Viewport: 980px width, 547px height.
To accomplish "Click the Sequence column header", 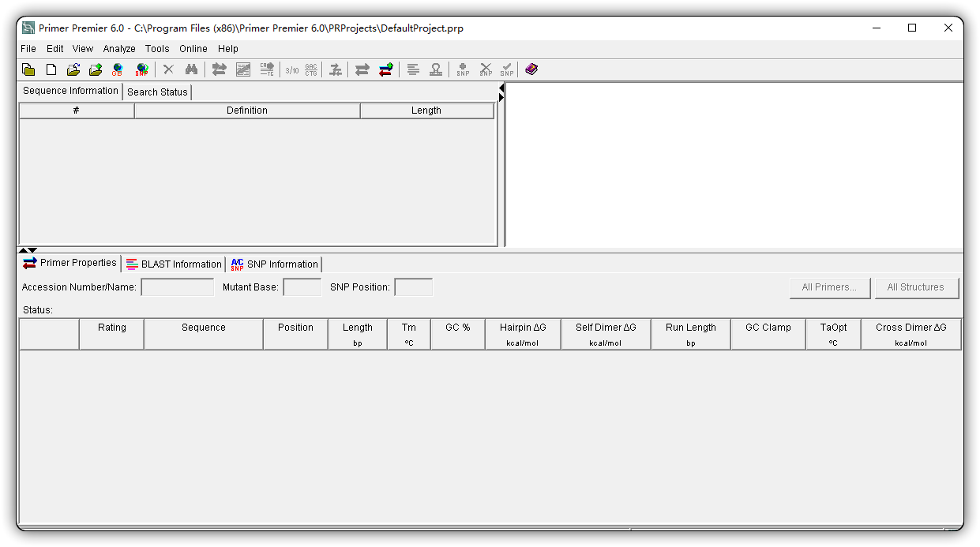I will pos(204,334).
